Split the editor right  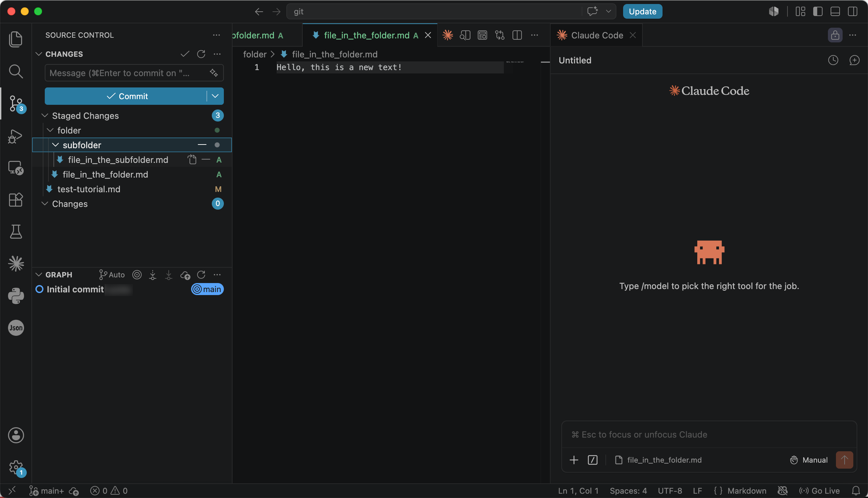pyautogui.click(x=517, y=35)
